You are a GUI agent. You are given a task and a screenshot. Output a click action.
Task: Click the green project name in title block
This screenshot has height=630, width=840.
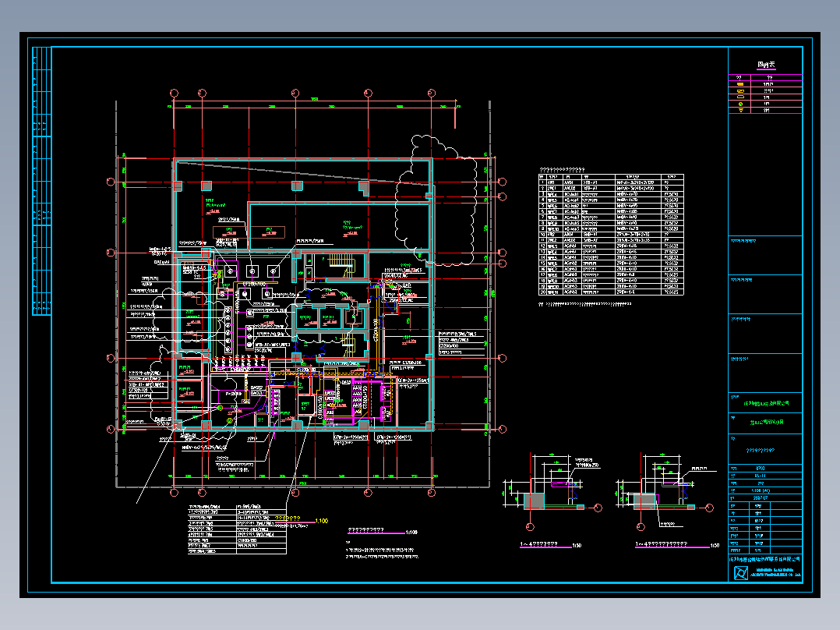(767, 423)
